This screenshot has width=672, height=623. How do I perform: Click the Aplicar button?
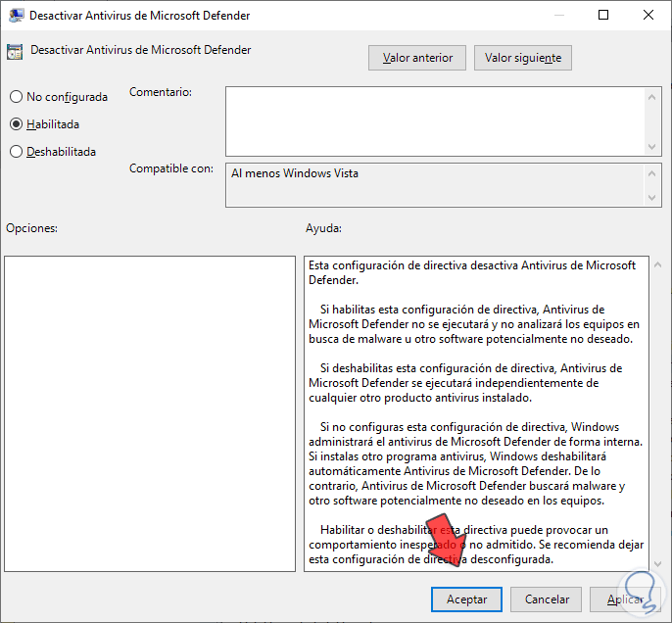[x=625, y=599]
